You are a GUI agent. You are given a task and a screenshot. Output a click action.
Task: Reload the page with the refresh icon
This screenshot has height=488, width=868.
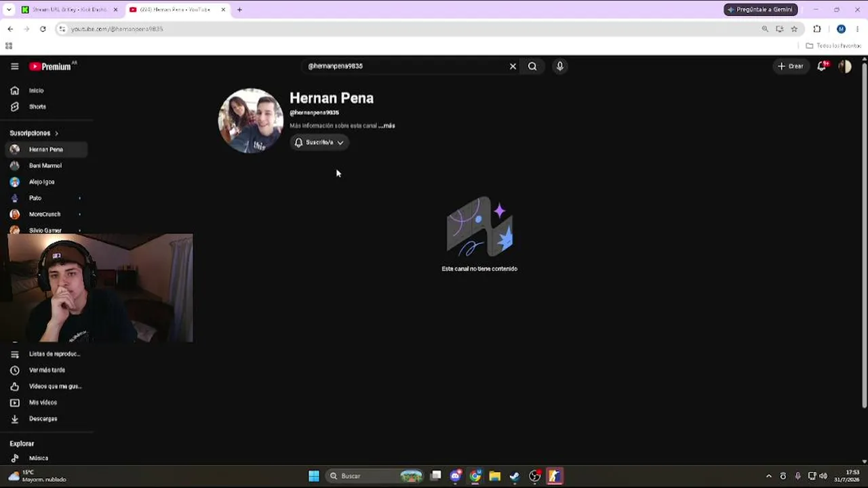coord(43,29)
